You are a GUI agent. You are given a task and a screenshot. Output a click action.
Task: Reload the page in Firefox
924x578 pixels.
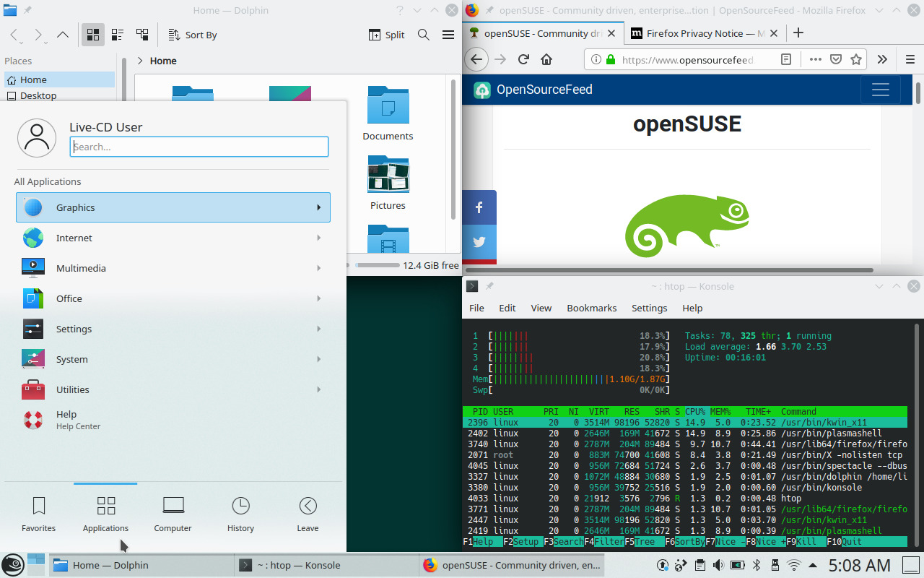pyautogui.click(x=523, y=59)
